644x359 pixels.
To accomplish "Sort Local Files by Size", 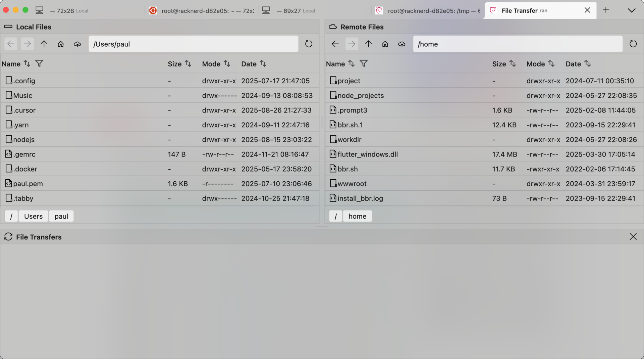I will tap(188, 63).
